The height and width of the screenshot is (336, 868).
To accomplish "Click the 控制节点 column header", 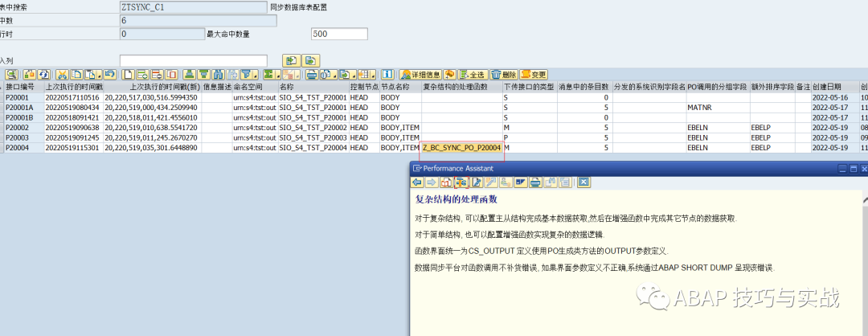I will point(364,87).
